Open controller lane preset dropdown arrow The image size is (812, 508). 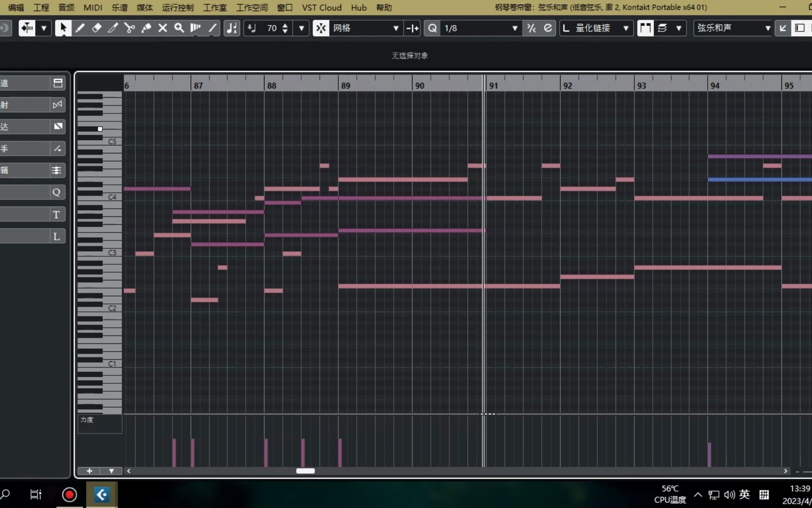click(x=111, y=471)
